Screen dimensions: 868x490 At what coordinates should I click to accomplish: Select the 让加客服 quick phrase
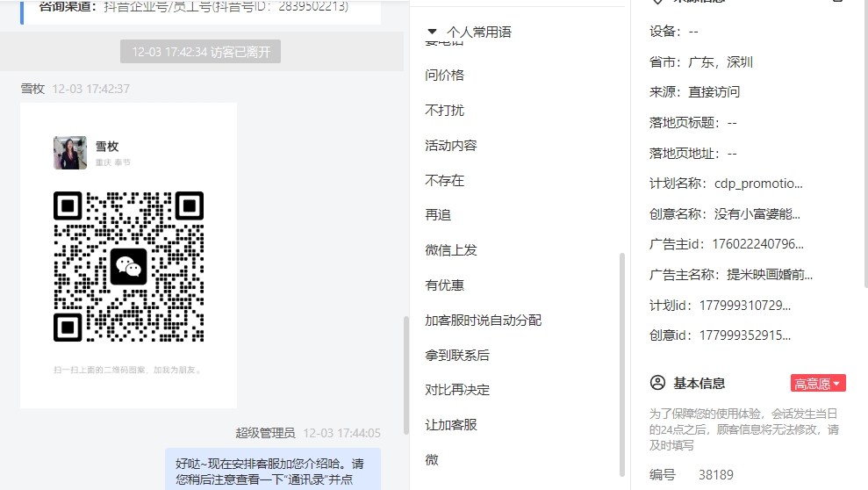pyautogui.click(x=450, y=425)
